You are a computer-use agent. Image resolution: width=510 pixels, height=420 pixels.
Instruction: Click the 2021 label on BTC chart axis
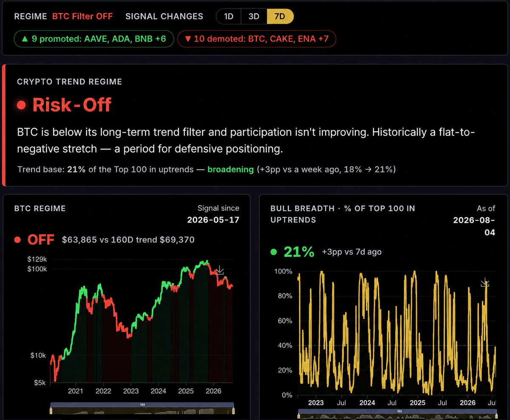tap(75, 391)
